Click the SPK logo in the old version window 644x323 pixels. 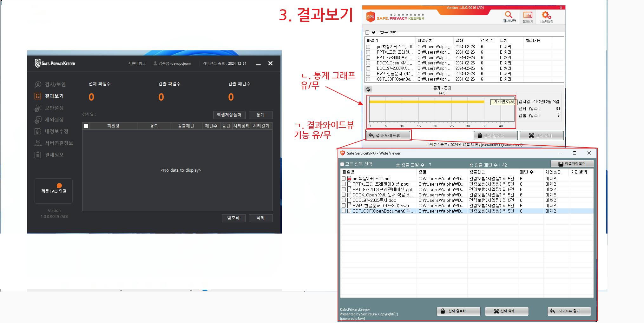pos(370,17)
